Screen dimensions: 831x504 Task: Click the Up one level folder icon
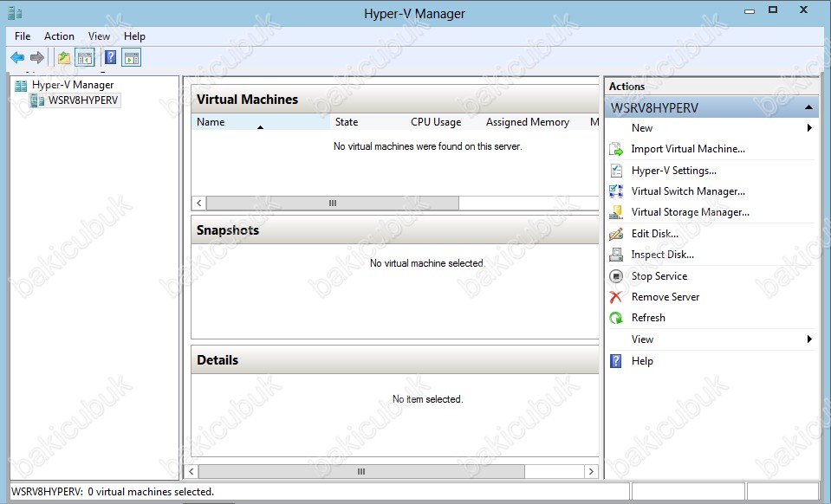(x=64, y=57)
